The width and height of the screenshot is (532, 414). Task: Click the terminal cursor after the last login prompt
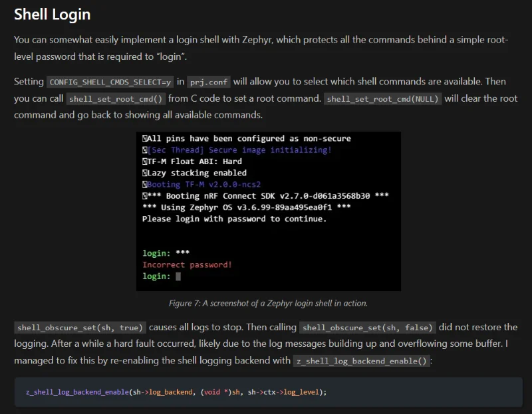click(178, 276)
